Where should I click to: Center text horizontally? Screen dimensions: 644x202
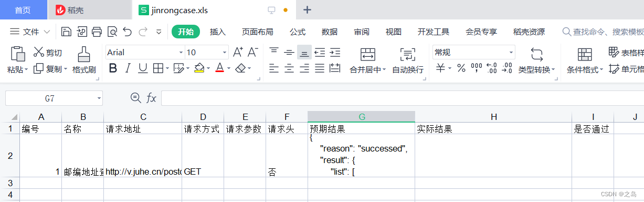(289, 68)
